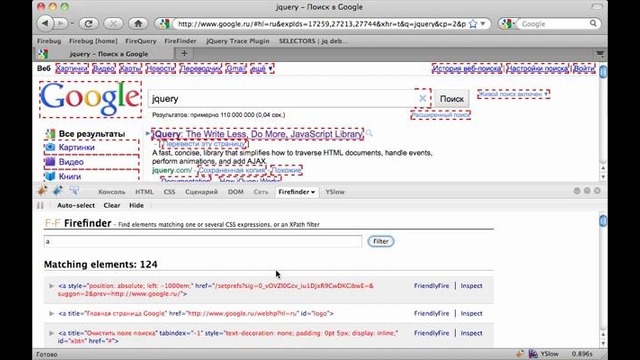The image size is (640, 360).
Task: Open the Firebug bookmark
Action: [x=49, y=41]
